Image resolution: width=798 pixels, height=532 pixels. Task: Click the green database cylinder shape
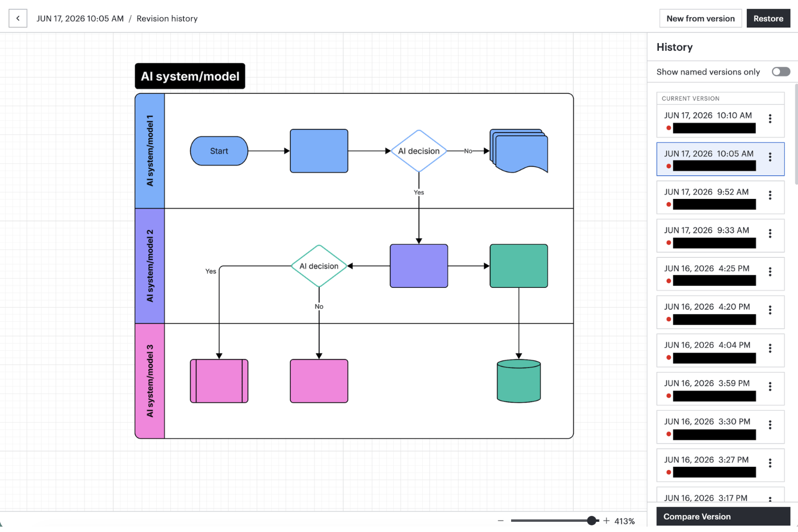coord(519,381)
